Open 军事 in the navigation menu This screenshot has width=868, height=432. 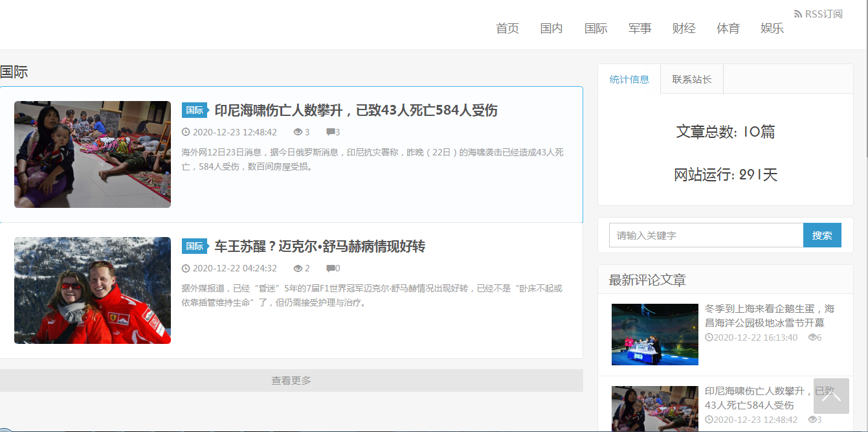[640, 28]
